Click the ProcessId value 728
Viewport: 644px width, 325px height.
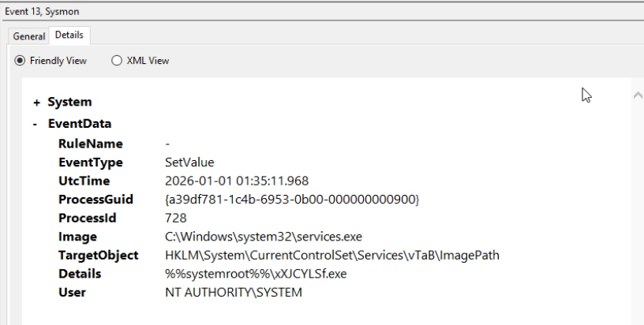click(175, 218)
